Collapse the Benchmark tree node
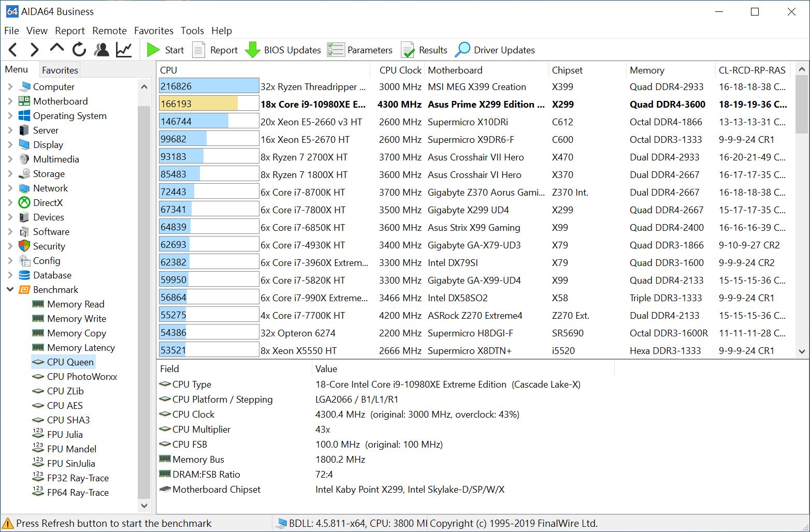810x532 pixels. click(x=10, y=289)
